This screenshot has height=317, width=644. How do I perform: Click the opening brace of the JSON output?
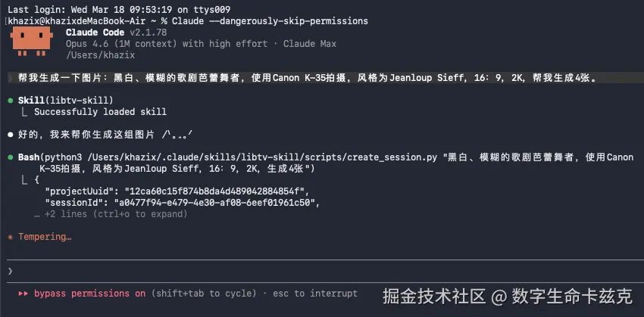click(36, 180)
